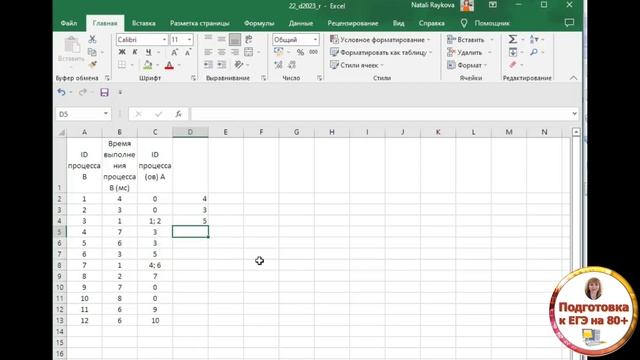Click the Borders icon
The image size is (640, 360).
(x=122, y=64)
